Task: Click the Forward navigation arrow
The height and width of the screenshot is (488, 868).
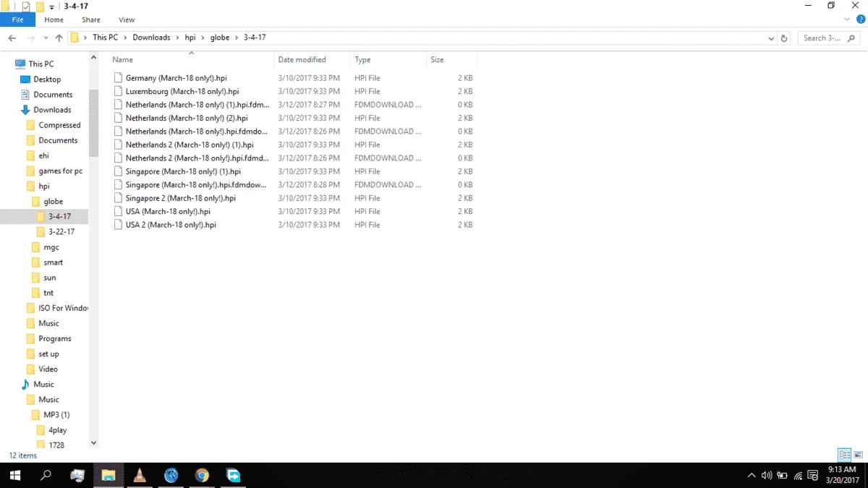Action: pyautogui.click(x=30, y=38)
